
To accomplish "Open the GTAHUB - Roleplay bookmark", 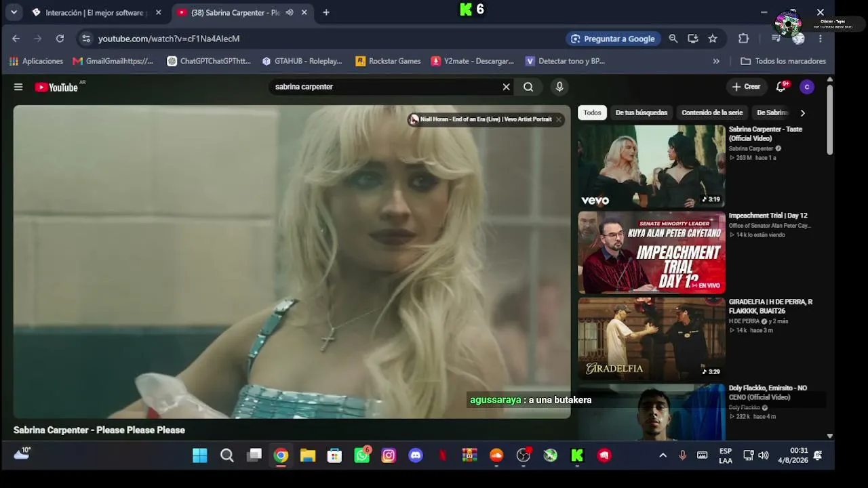I will point(302,61).
